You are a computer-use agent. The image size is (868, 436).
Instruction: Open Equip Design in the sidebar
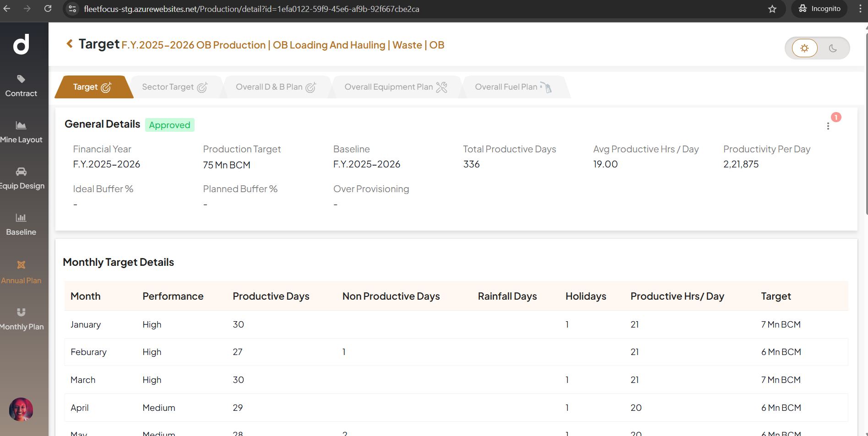coord(22,178)
